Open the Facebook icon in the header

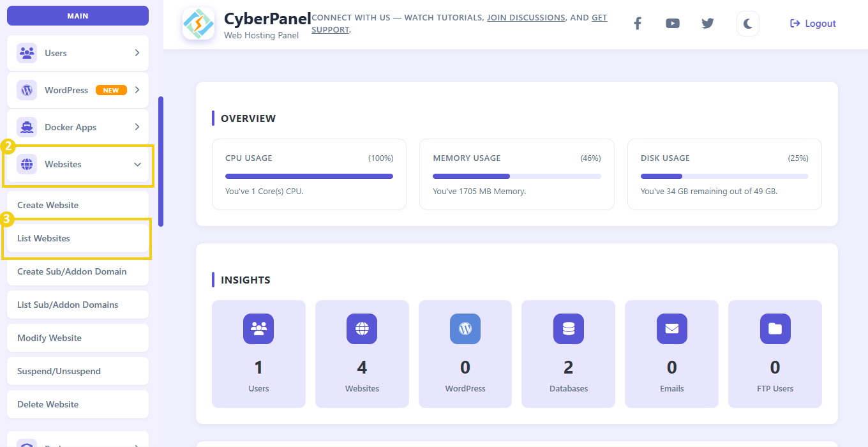pyautogui.click(x=637, y=23)
